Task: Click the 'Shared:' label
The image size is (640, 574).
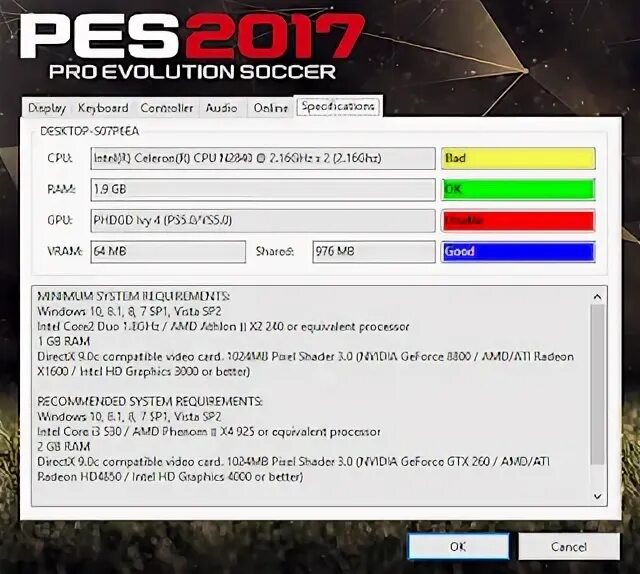Action: coord(275,251)
